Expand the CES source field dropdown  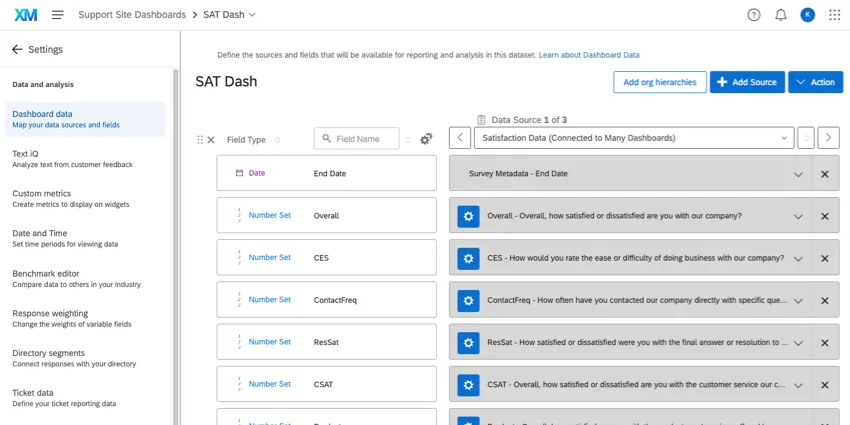pyautogui.click(x=798, y=258)
